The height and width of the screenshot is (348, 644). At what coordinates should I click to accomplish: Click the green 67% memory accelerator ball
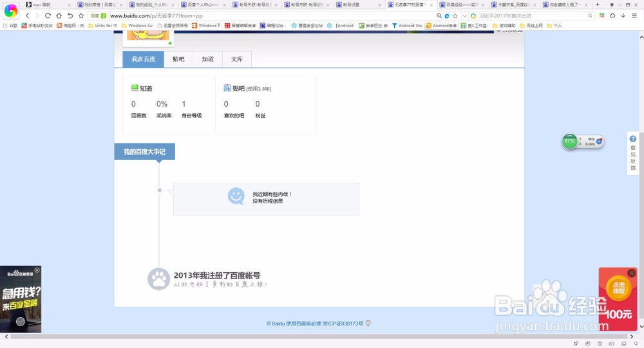tap(570, 141)
